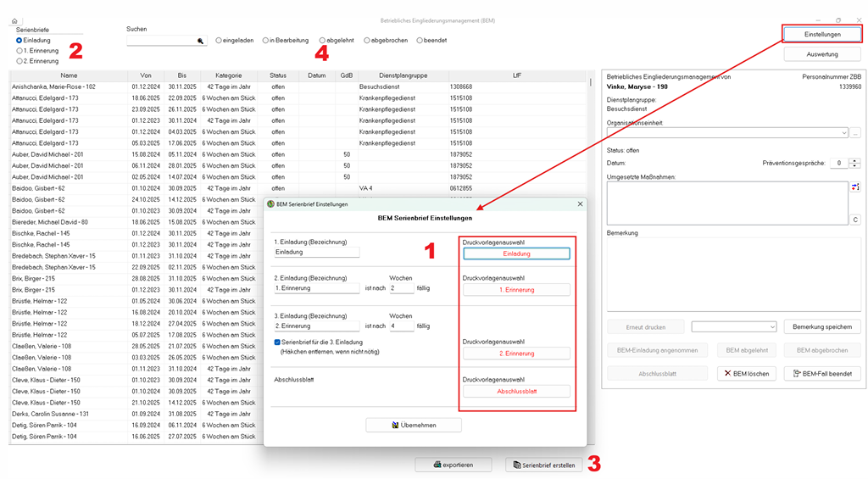The image size is (868, 479).
Task: Click the Auswertung button
Action: pyautogui.click(x=822, y=54)
